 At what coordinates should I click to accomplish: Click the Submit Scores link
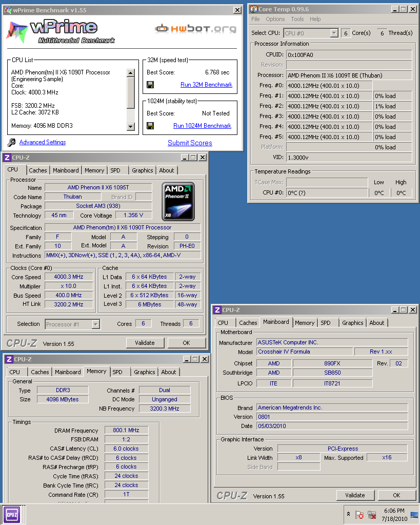(x=190, y=143)
